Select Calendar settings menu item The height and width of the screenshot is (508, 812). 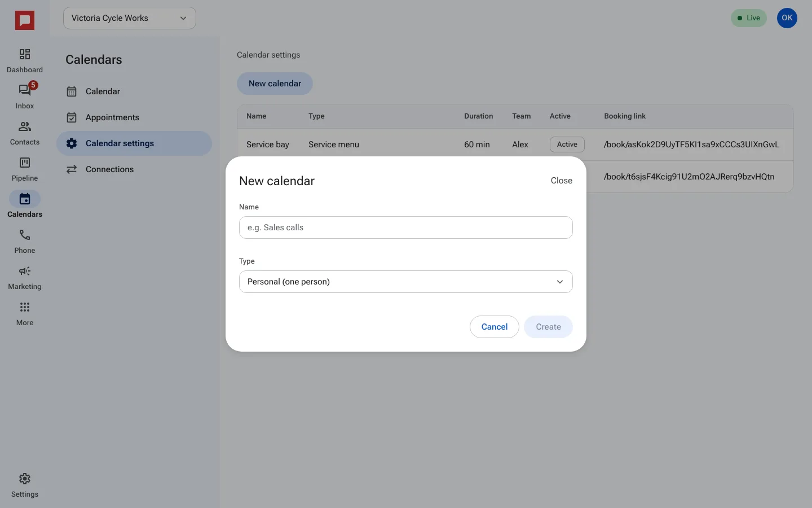[134, 143]
